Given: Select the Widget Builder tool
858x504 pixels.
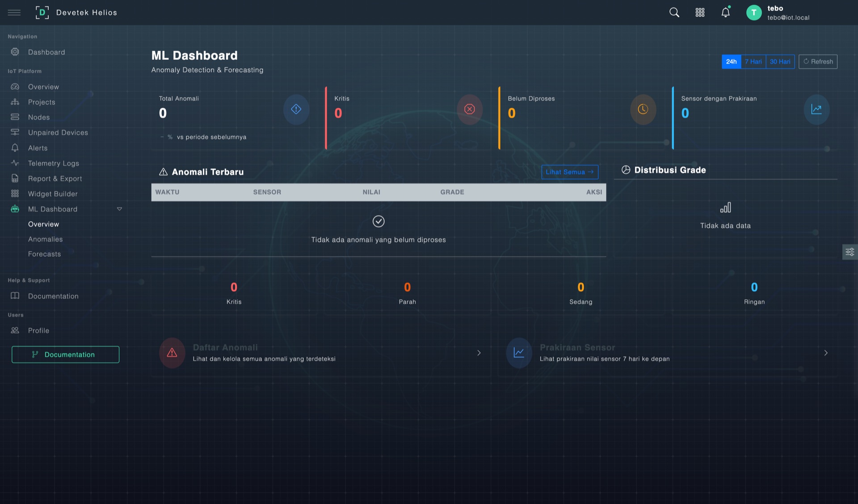Looking at the screenshot, I should coord(54,193).
